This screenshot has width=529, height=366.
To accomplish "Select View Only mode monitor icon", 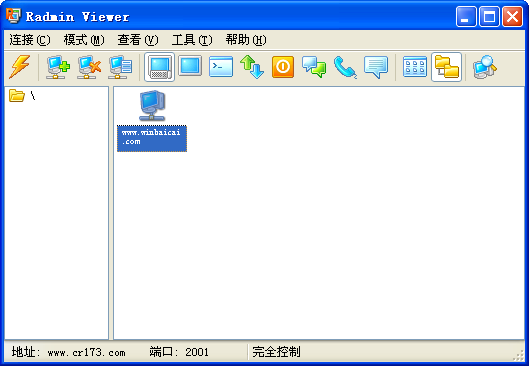I will coord(190,66).
